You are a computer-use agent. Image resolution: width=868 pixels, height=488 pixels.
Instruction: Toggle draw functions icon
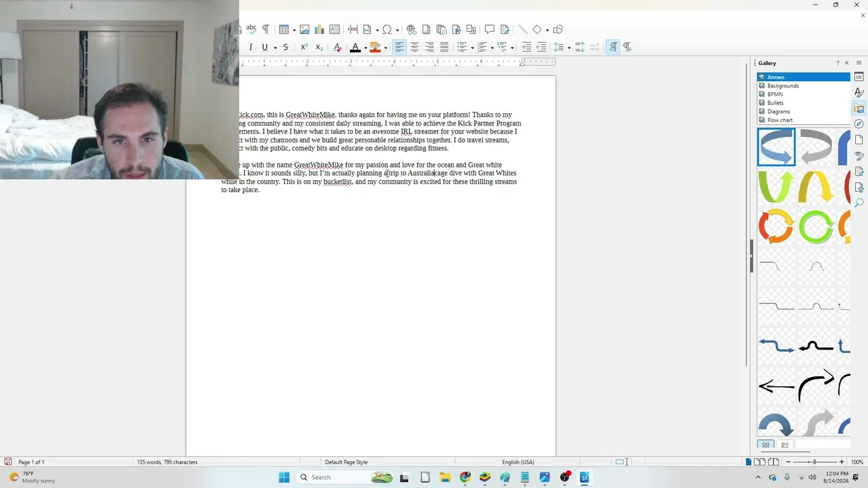(x=557, y=29)
